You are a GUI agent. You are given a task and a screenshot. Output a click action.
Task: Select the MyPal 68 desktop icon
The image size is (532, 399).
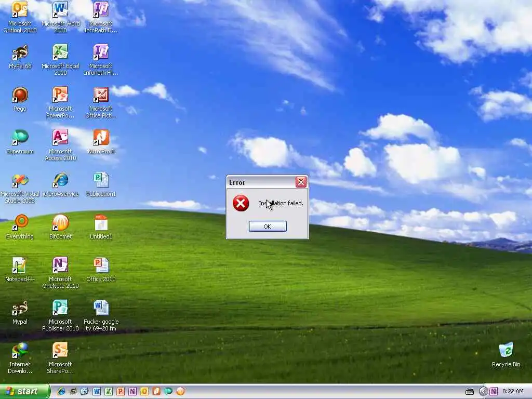(20, 57)
